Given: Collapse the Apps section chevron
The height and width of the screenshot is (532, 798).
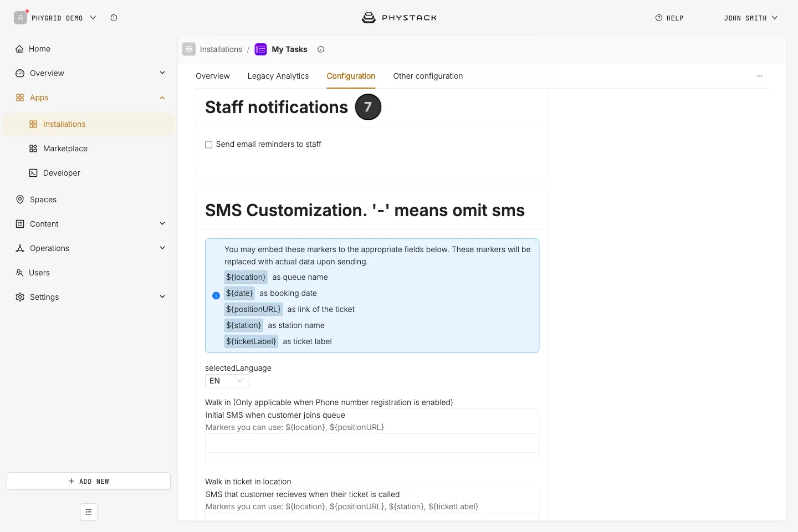Looking at the screenshot, I should (x=162, y=98).
